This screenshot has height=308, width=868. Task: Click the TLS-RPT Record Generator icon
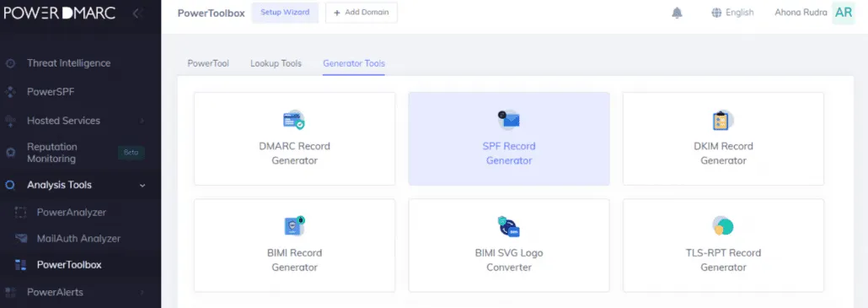coord(722,226)
